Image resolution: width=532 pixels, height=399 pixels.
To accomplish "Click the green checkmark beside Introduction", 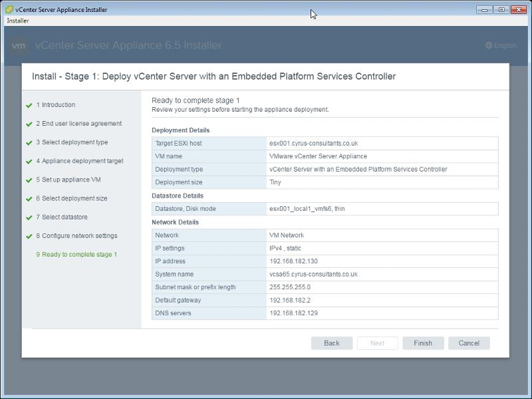I will [29, 106].
